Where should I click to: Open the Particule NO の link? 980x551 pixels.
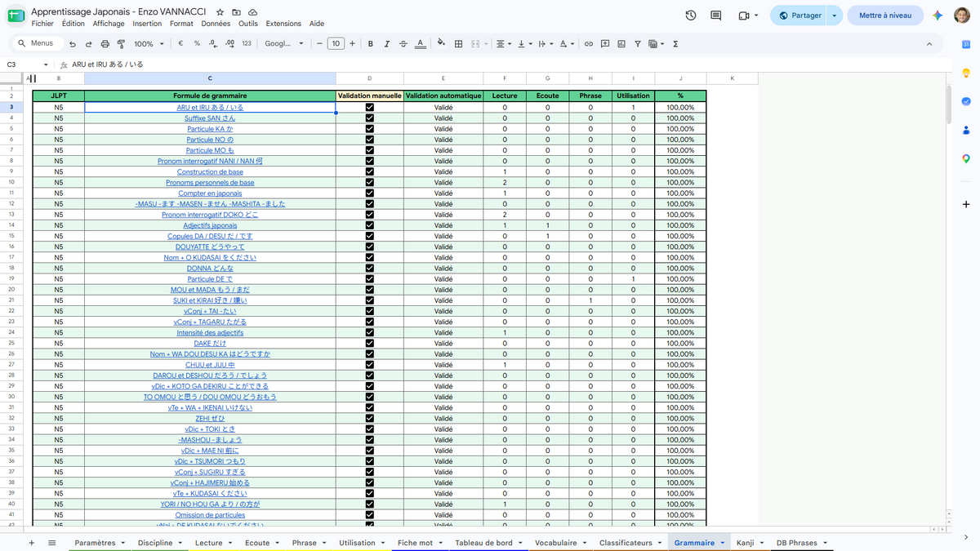[x=210, y=140]
